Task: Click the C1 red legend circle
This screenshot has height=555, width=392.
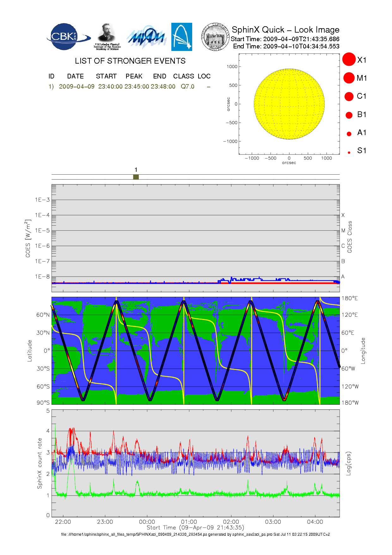Action: tap(349, 96)
